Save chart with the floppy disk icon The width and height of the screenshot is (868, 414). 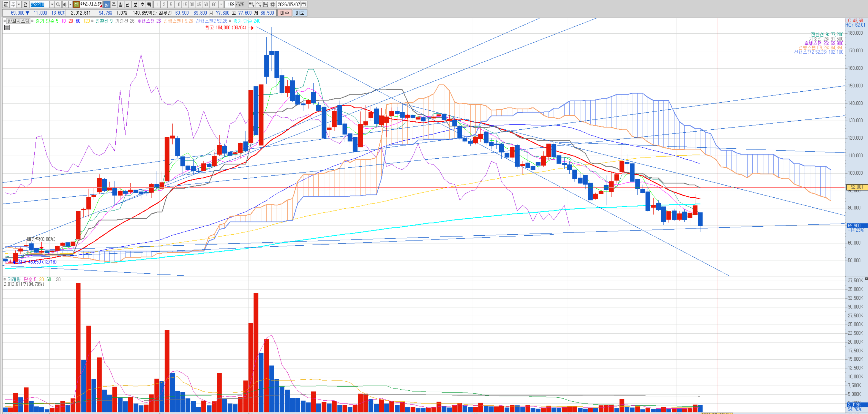tap(265, 4)
